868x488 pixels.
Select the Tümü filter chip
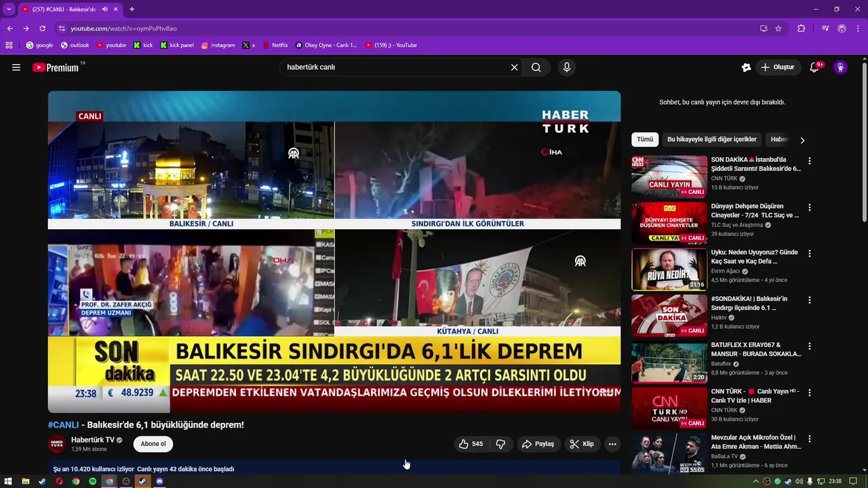coord(645,140)
